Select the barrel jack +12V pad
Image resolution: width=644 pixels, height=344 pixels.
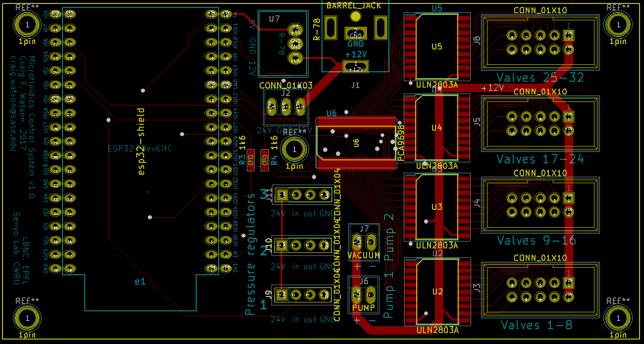(x=355, y=66)
